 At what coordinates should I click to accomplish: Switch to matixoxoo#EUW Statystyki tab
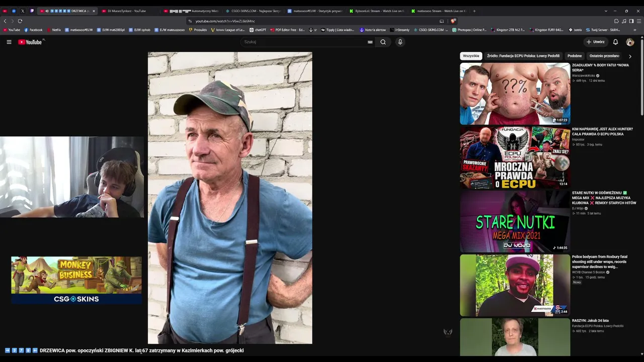pos(315,11)
